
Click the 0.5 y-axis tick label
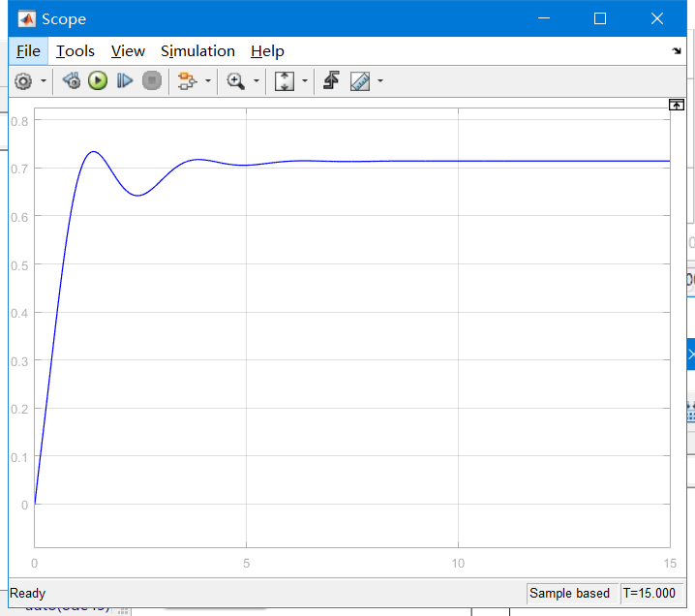[19, 265]
